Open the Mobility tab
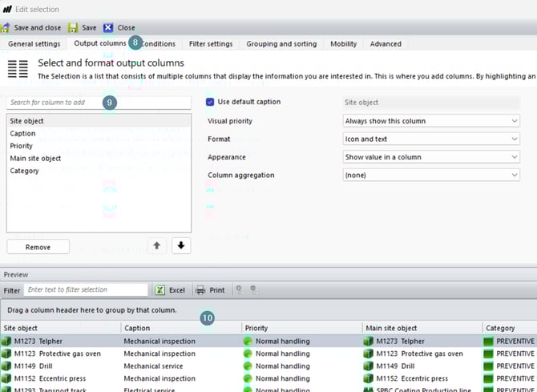 (x=344, y=44)
